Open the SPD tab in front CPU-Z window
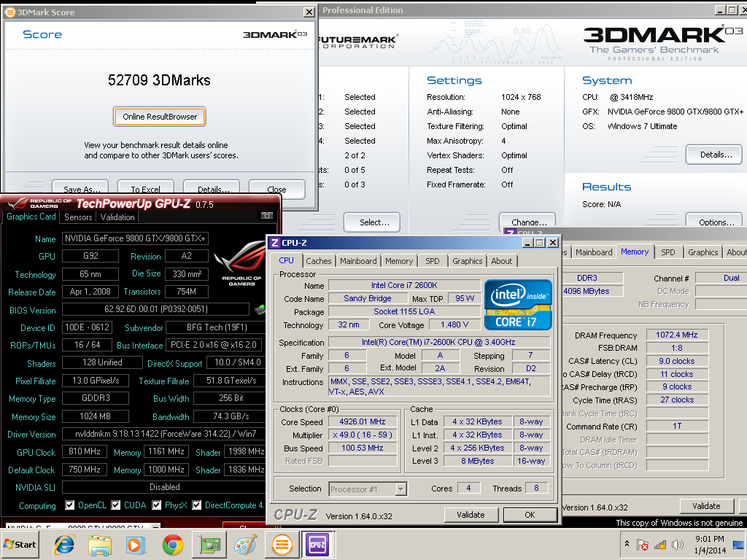The image size is (747, 560). click(433, 261)
